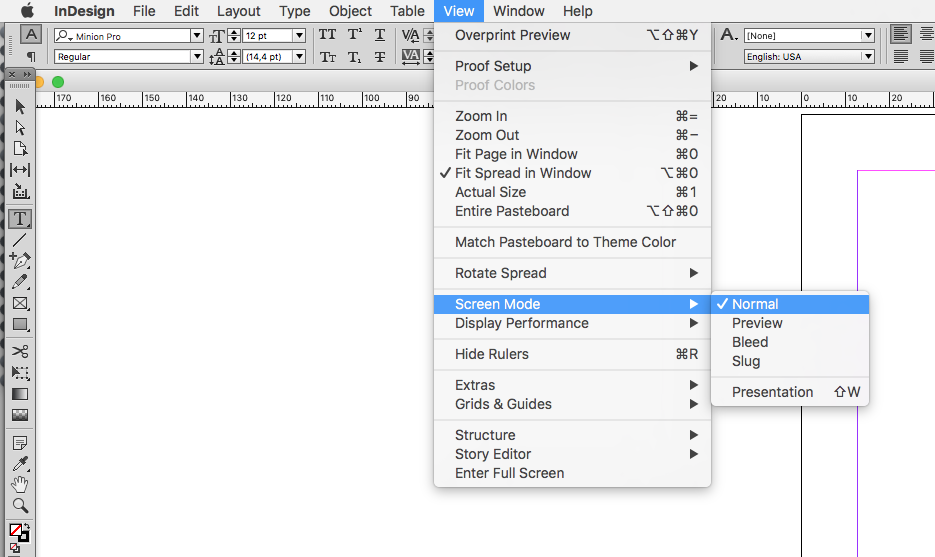The height and width of the screenshot is (557, 935).
Task: Open the File menu
Action: 144,11
